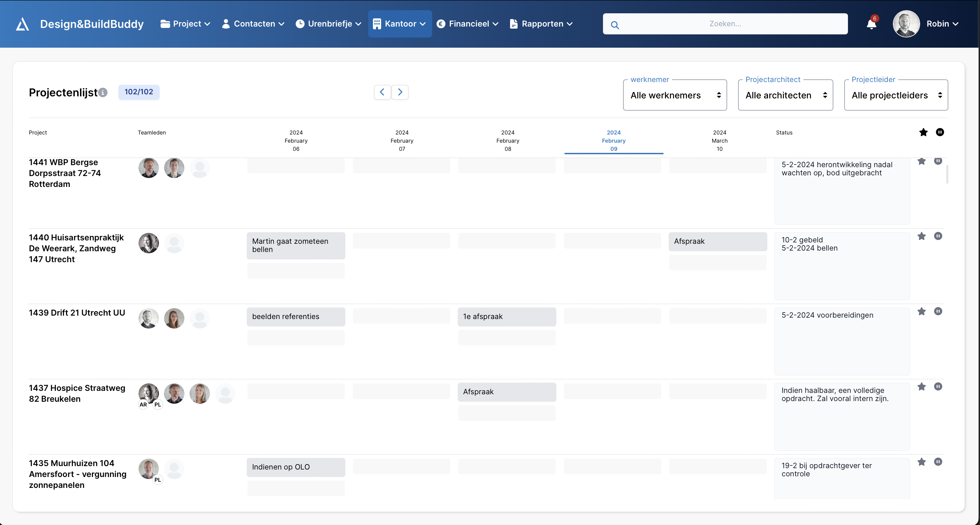Go to next week with right arrow
The image size is (980, 525).
coord(400,92)
